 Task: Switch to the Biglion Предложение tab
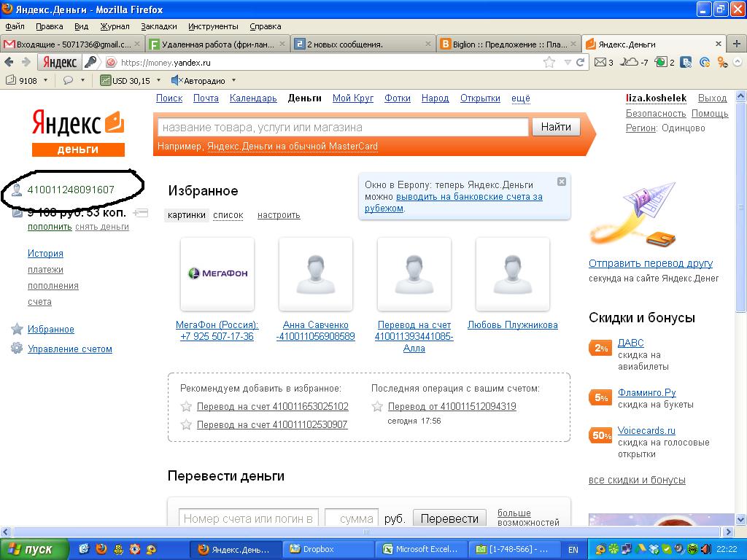(x=508, y=44)
